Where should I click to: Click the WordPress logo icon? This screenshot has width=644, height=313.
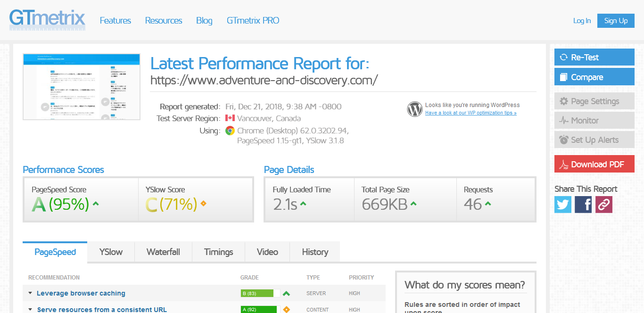click(414, 109)
